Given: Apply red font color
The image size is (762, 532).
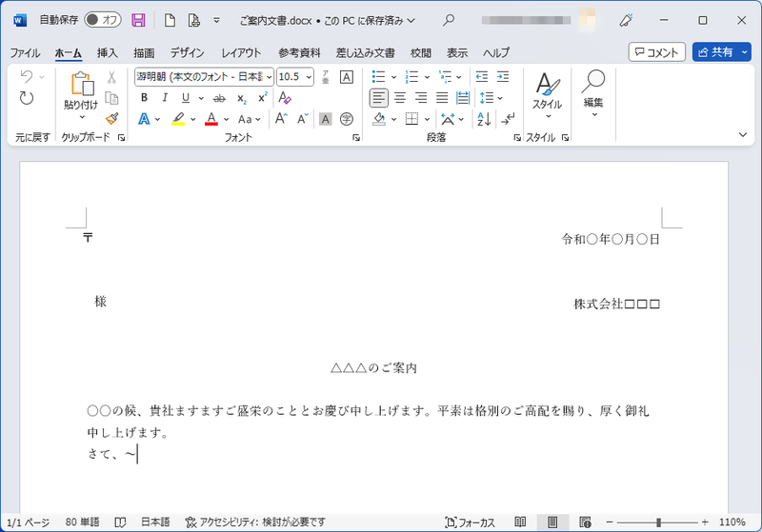Looking at the screenshot, I should (x=211, y=119).
